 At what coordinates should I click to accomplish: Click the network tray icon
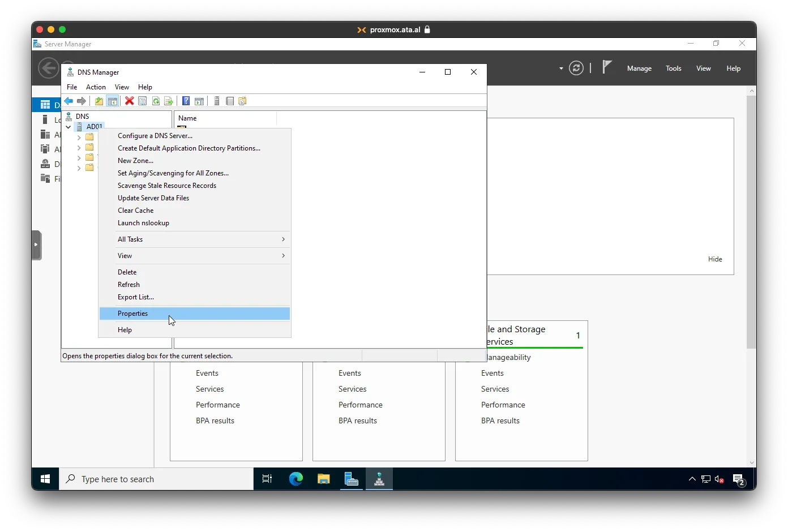(x=705, y=479)
